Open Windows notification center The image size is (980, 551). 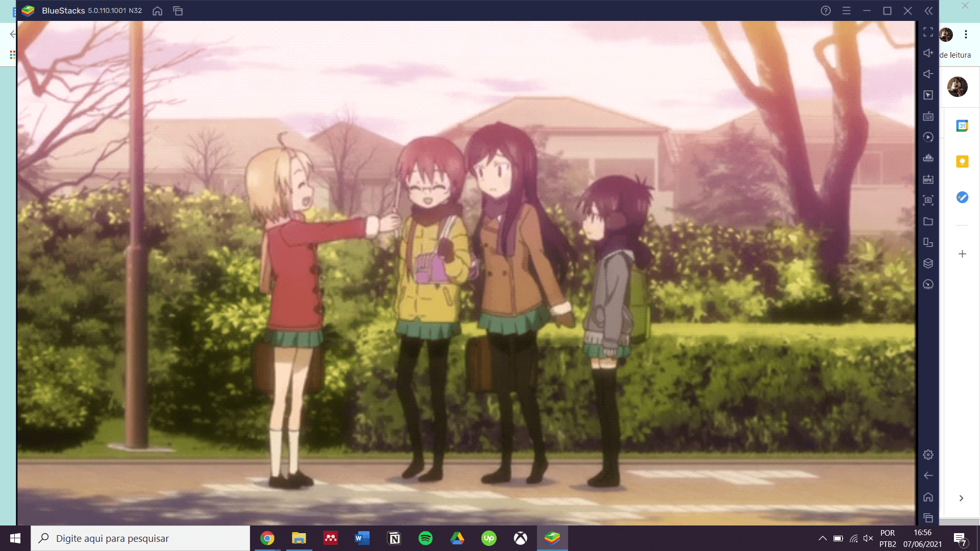pyautogui.click(x=960, y=539)
